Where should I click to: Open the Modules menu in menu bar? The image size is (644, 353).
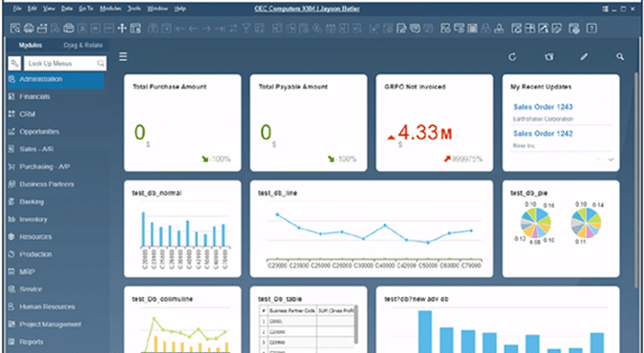click(110, 8)
